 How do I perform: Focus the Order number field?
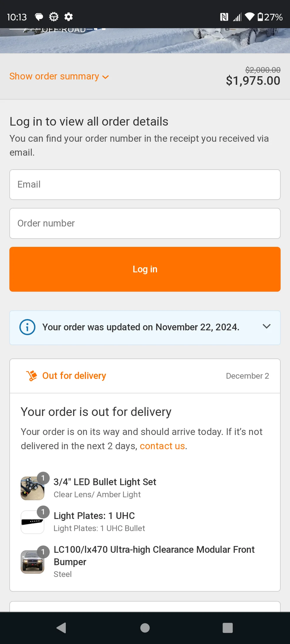click(x=145, y=223)
